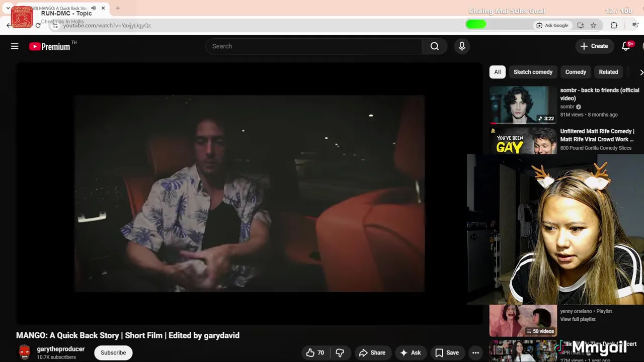
Task: Select the Comedy filter chip
Action: coord(576,72)
